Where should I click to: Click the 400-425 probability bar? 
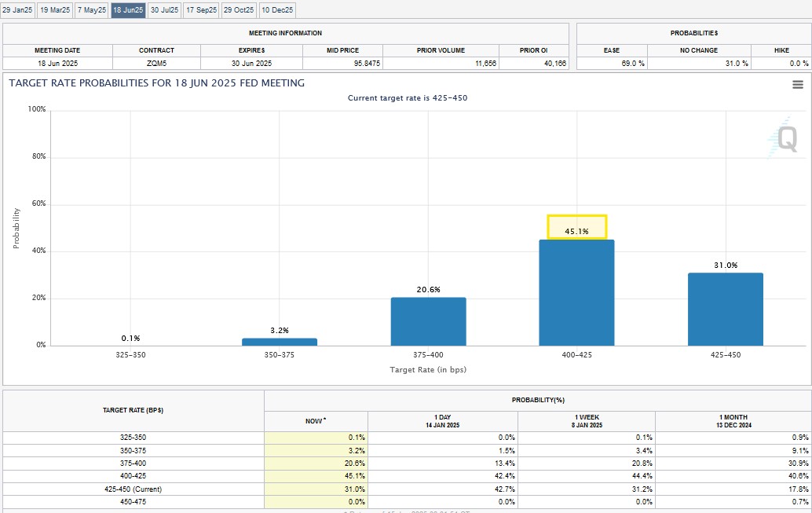[x=576, y=292]
